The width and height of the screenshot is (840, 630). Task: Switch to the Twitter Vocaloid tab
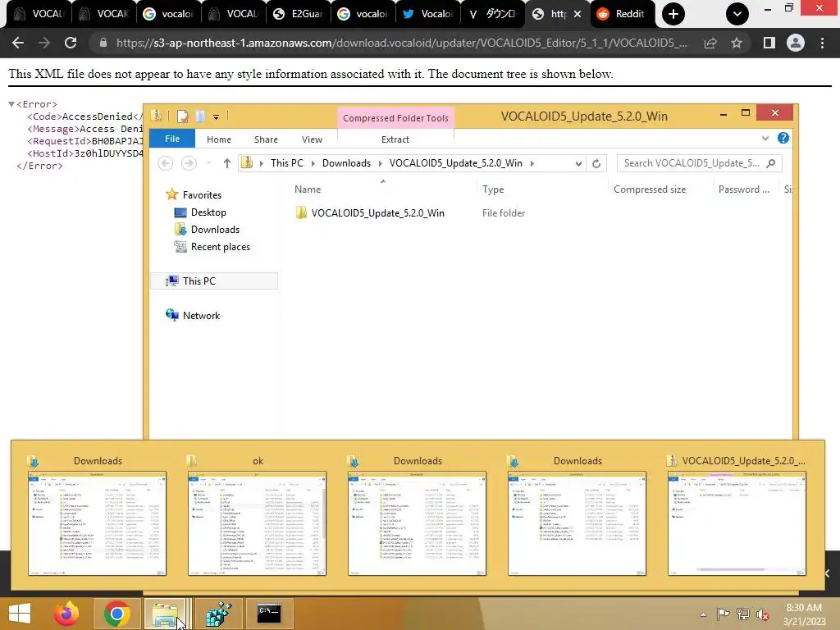pos(429,14)
